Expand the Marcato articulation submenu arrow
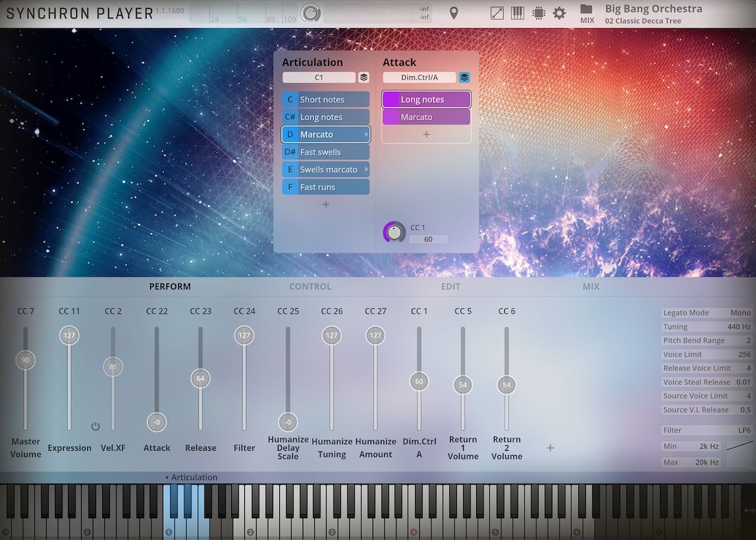 366,134
